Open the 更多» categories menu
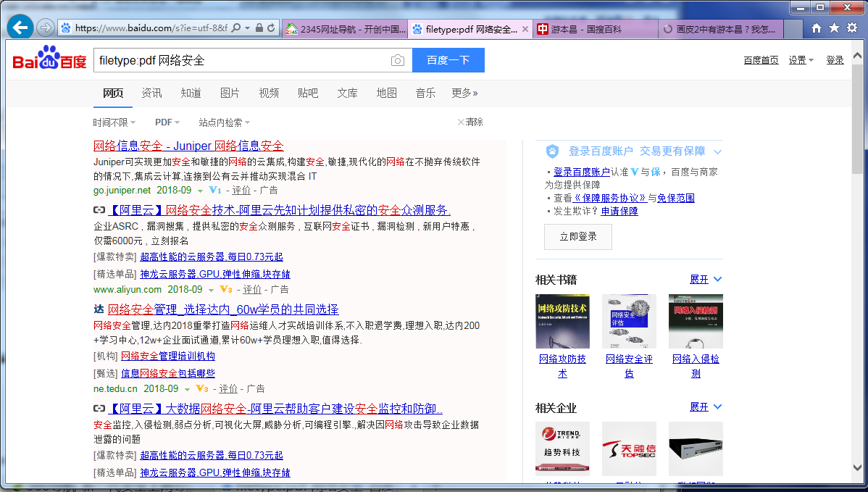 (464, 93)
